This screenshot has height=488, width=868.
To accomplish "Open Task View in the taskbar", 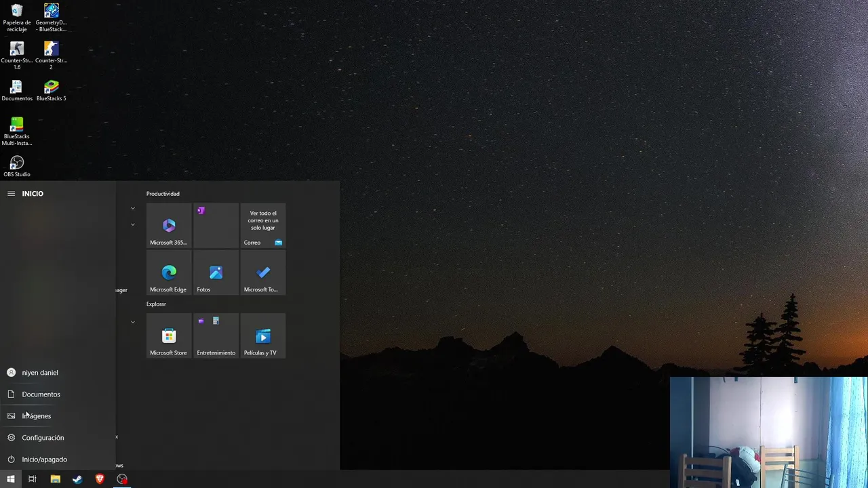I will [x=32, y=479].
